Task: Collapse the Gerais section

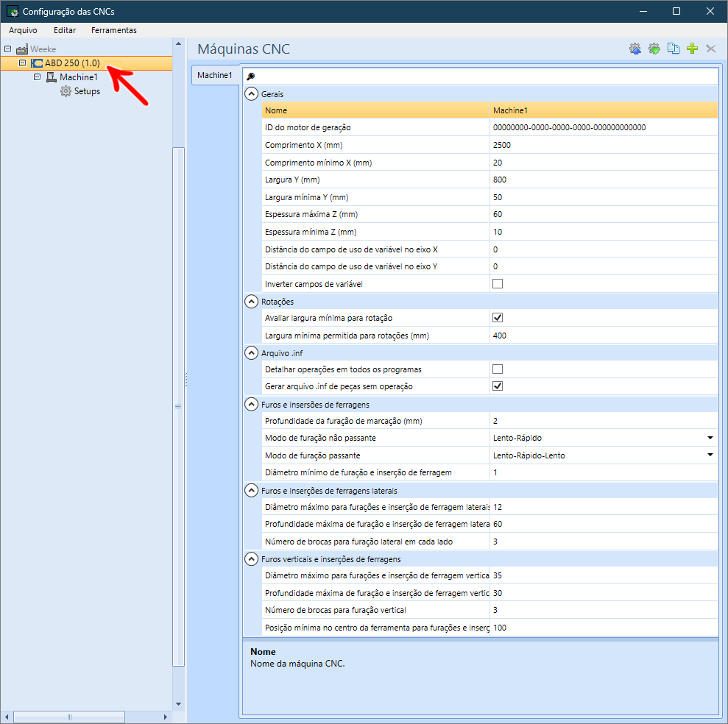Action: 251,93
